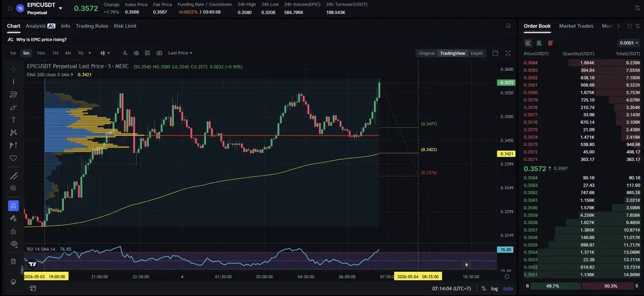The width and height of the screenshot is (644, 296).
Task: Show more order book tabs chevron
Action: click(618, 26)
